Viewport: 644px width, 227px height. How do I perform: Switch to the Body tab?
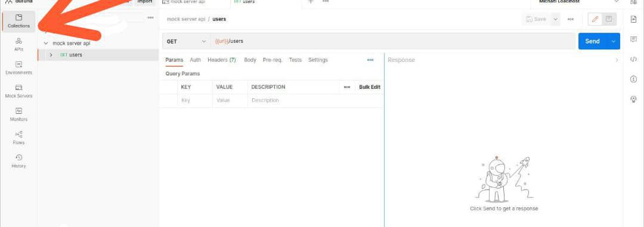tap(250, 60)
